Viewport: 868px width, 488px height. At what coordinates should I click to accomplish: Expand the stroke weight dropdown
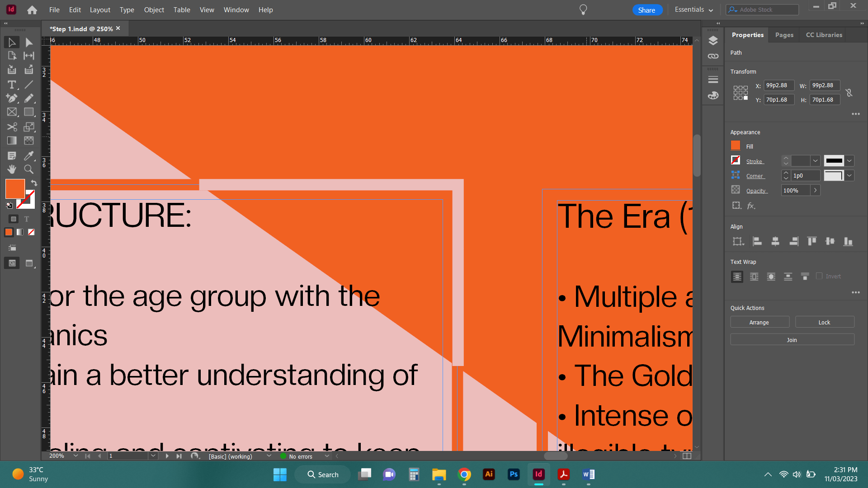click(x=815, y=161)
